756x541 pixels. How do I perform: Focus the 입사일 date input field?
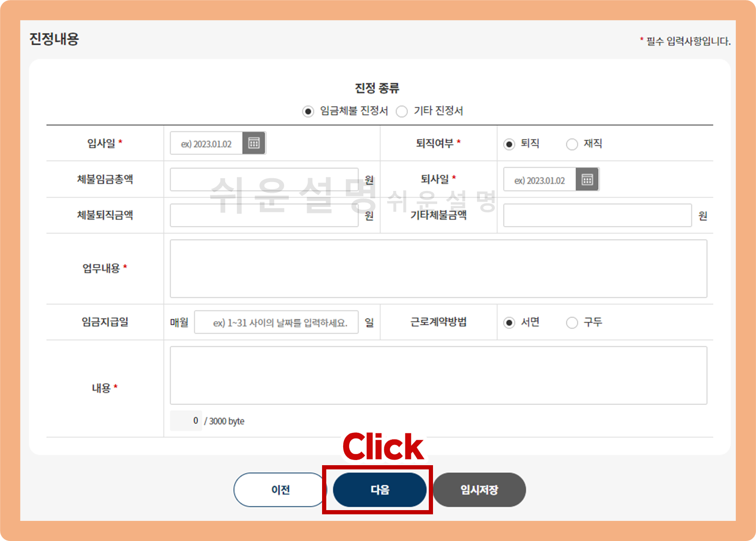pos(206,143)
